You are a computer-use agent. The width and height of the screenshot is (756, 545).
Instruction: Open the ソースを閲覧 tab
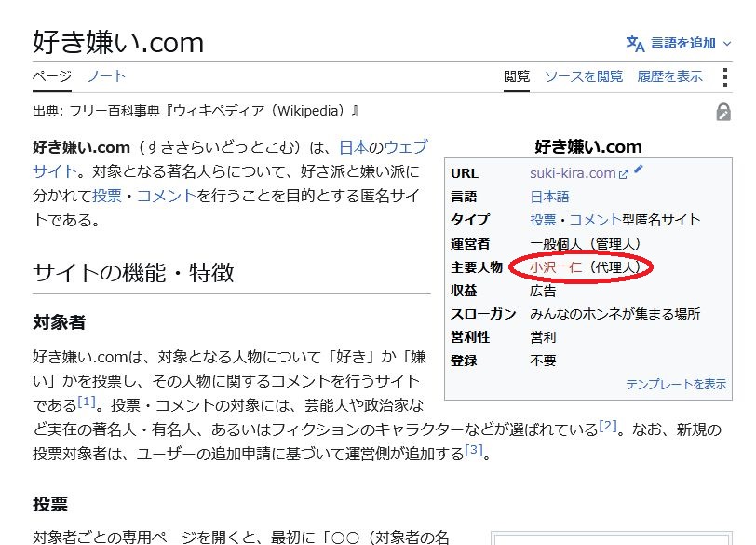tap(584, 76)
